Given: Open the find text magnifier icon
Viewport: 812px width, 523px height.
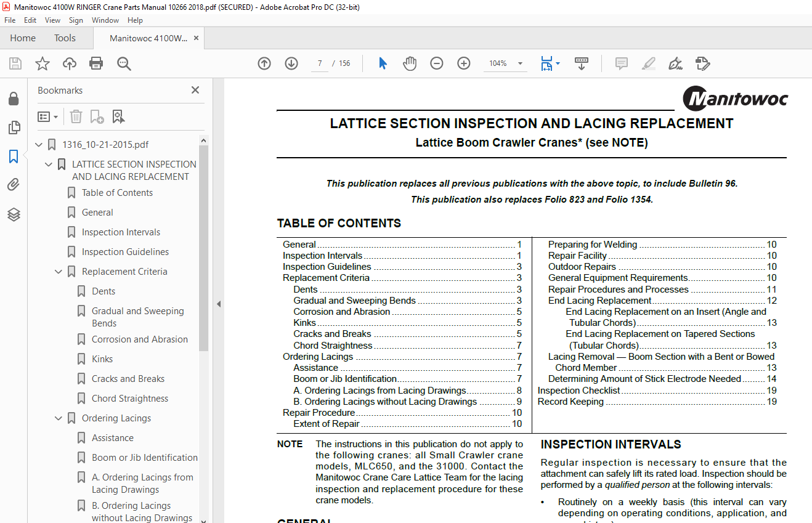Looking at the screenshot, I should pyautogui.click(x=124, y=63).
